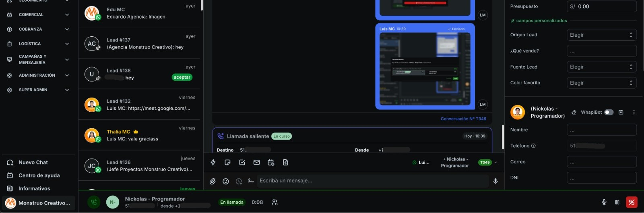
Task: Schedule message with clock plus icon
Action: coord(239,182)
